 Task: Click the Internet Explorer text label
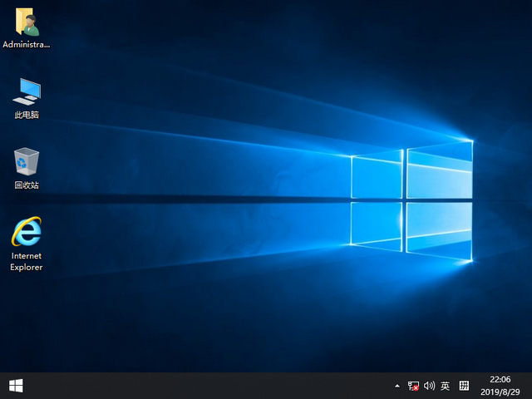(x=27, y=261)
